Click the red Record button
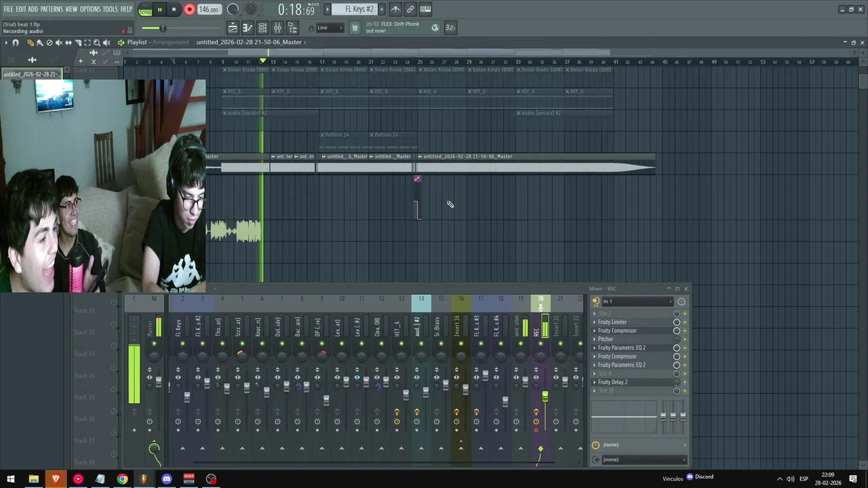Image resolution: width=868 pixels, height=488 pixels. point(189,9)
